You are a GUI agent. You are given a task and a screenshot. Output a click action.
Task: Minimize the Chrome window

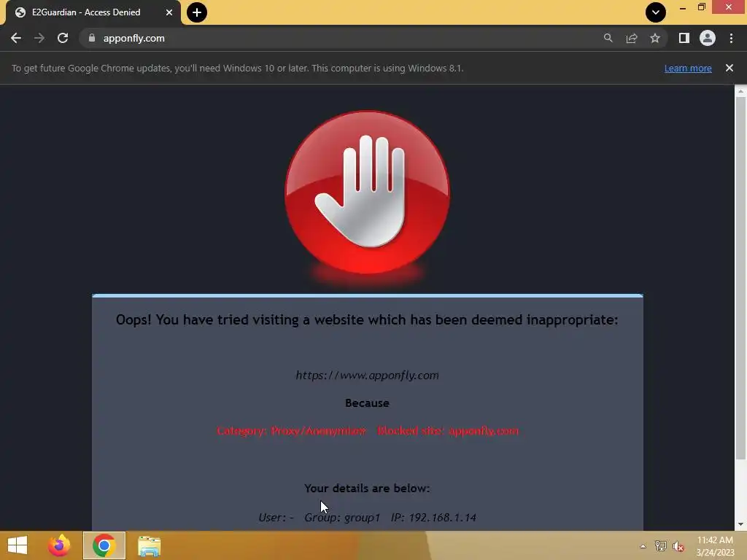click(683, 7)
